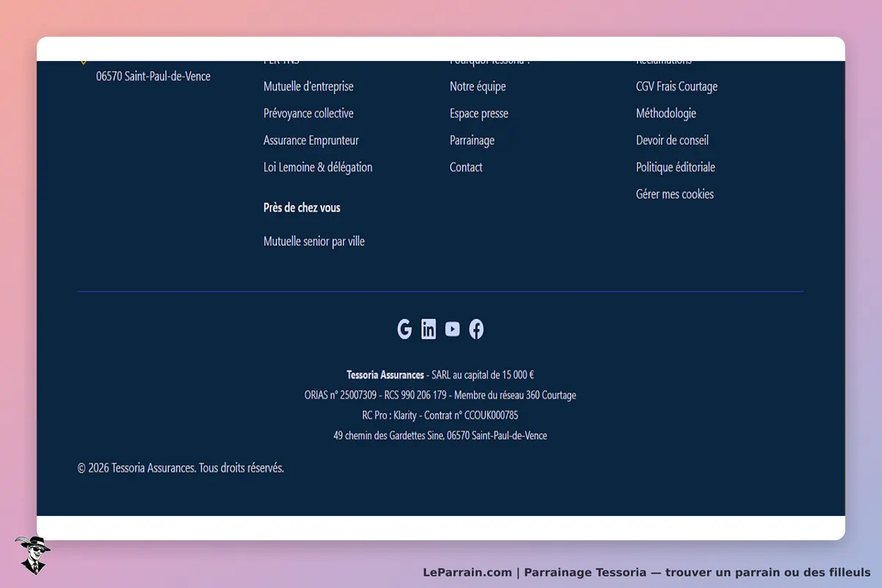
Task: Select the 06570 Saint-Paul-de-Vence address text
Action: click(154, 76)
